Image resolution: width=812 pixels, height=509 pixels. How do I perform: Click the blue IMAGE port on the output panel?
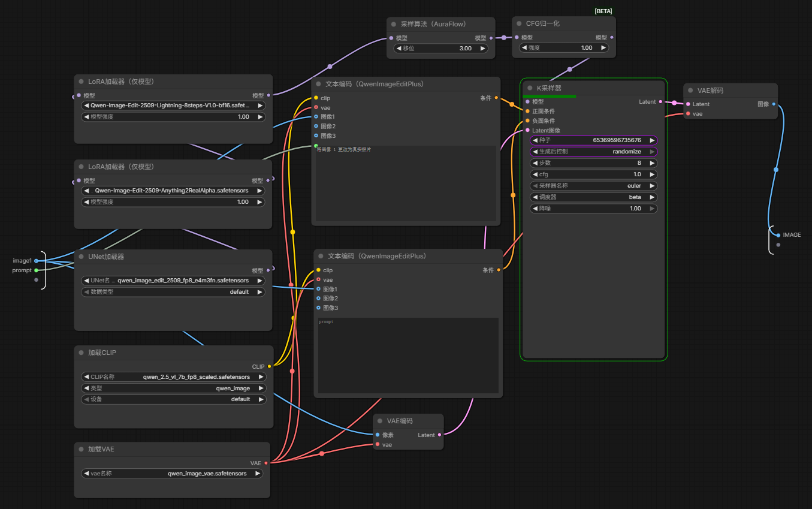click(x=778, y=235)
